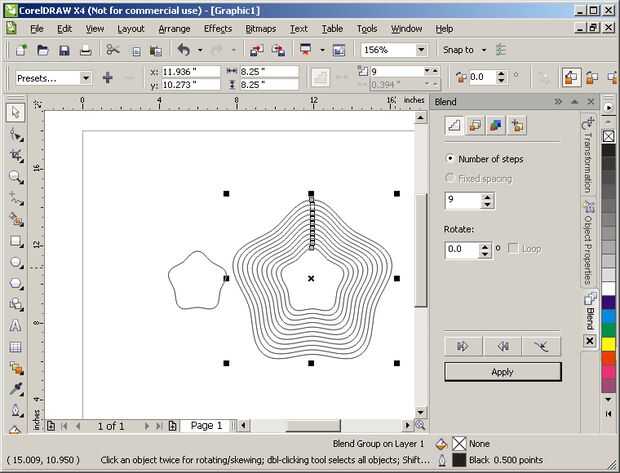This screenshot has height=473, width=620.
Task: Select the Basic Shapes tool
Action: (x=16, y=305)
